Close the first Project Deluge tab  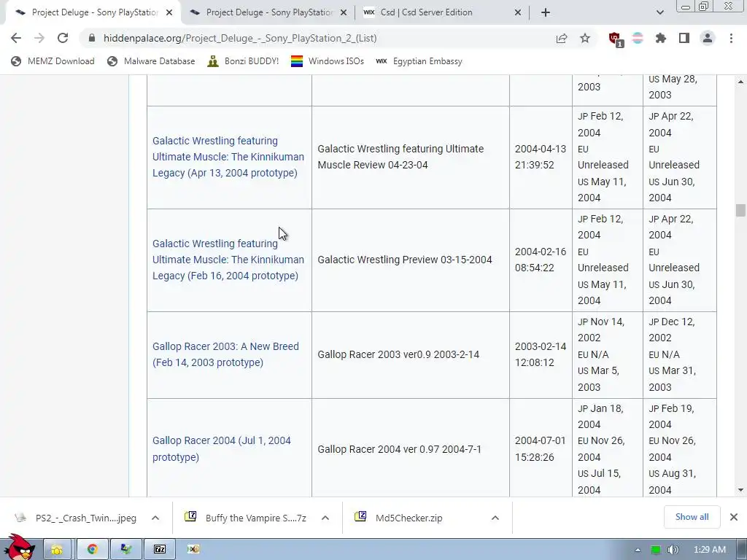point(169,13)
